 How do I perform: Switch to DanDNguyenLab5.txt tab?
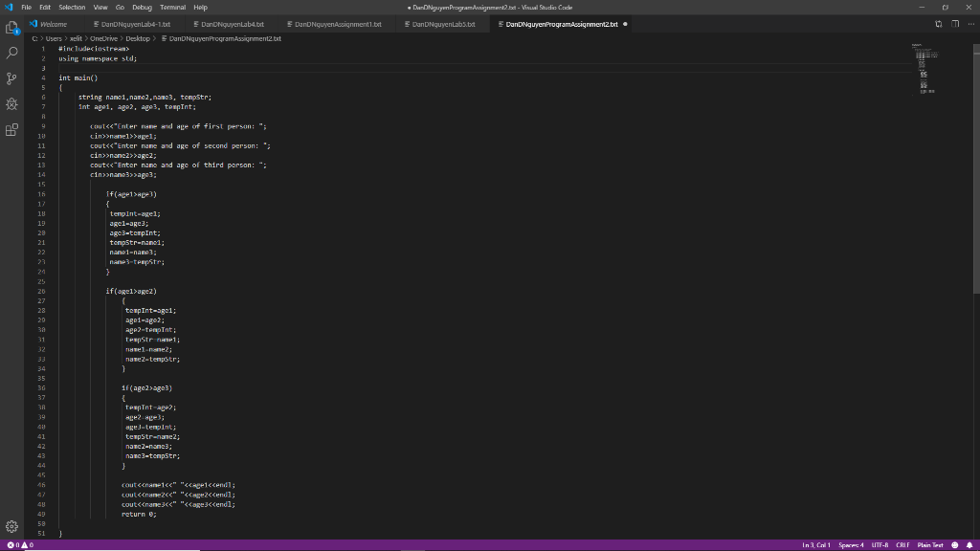pyautogui.click(x=444, y=24)
